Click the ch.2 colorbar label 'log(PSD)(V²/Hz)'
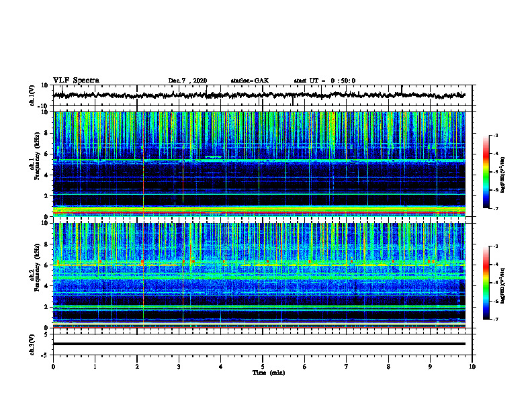Viewport: 532px width, 411px height. (503, 285)
